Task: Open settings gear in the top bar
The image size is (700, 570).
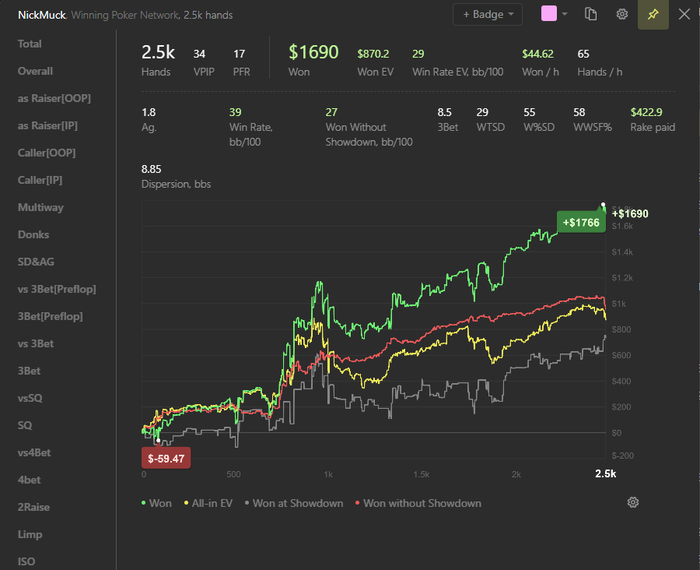Action: (x=622, y=15)
